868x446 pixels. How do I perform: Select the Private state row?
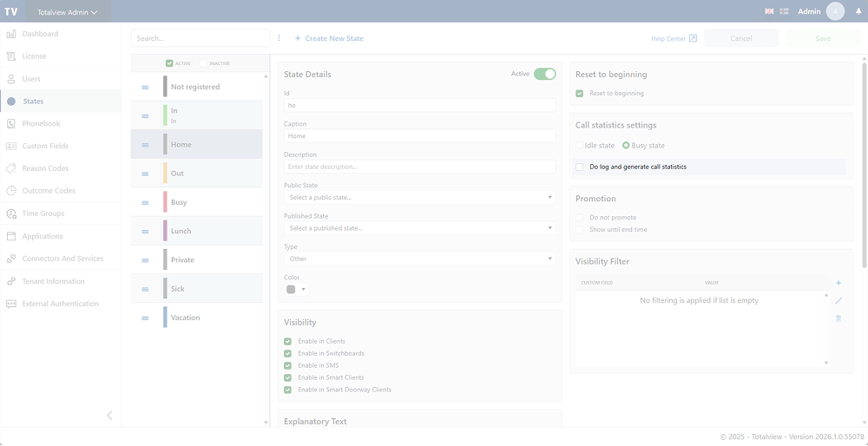click(196, 259)
